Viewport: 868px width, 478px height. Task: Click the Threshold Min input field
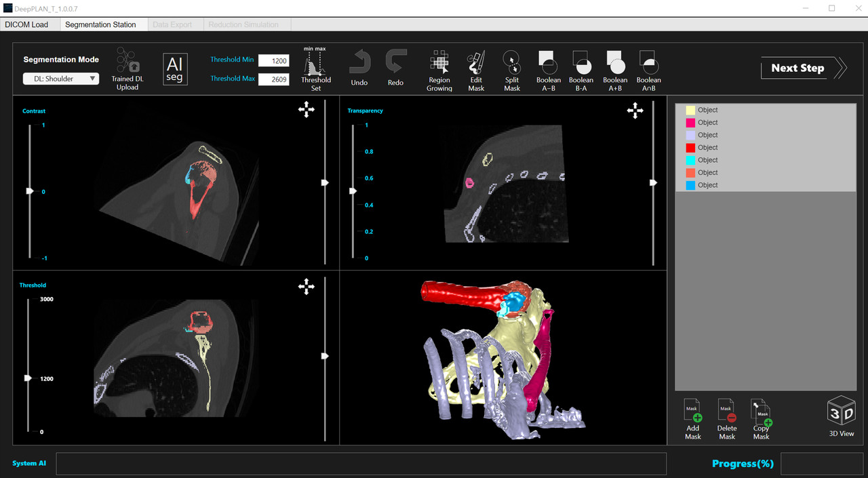point(273,60)
